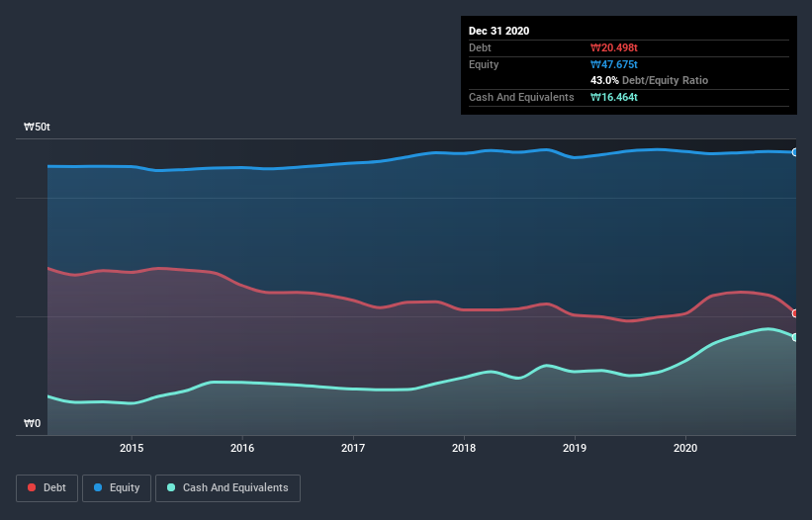
Task: Toggle the Debt series legend button
Action: pyautogui.click(x=47, y=488)
